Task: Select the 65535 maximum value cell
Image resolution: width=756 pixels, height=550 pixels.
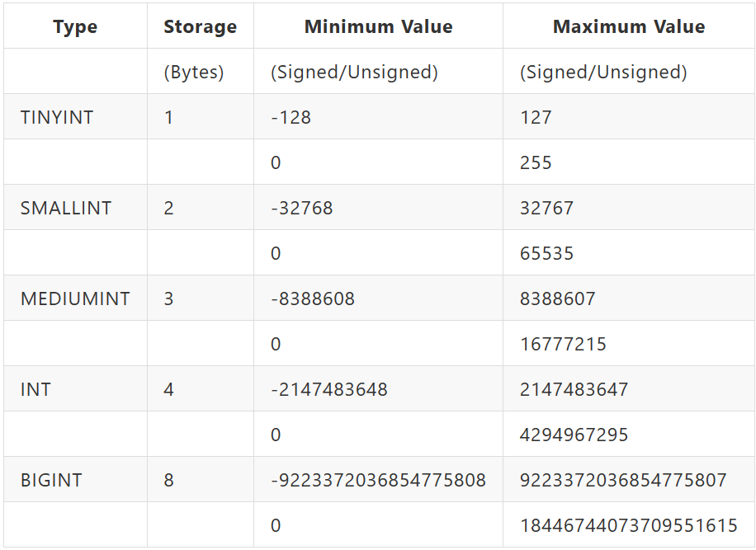Action: coord(546,253)
